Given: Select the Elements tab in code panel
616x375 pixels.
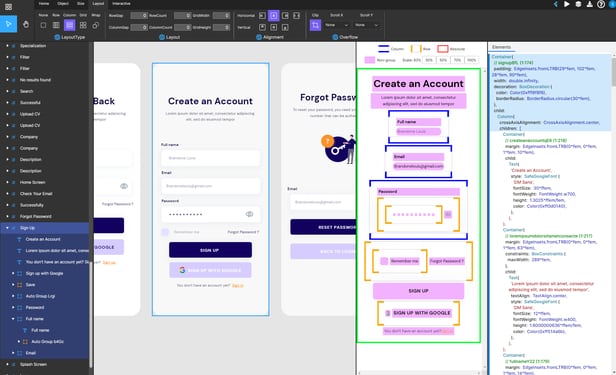Looking at the screenshot, I should pos(502,47).
